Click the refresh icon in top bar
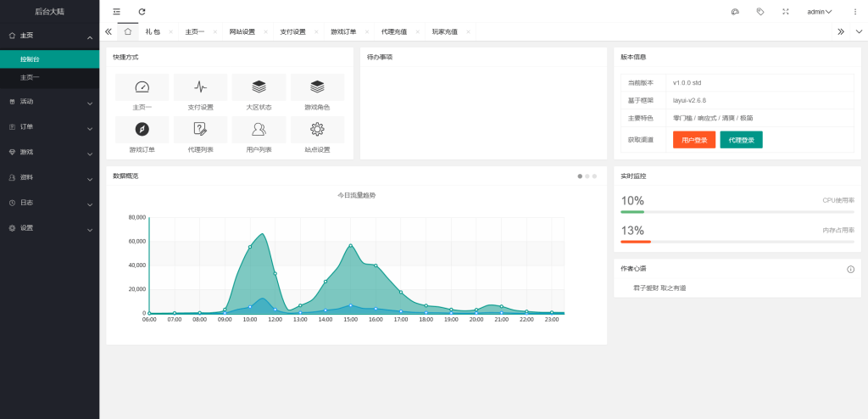The image size is (868, 419). (x=142, y=12)
